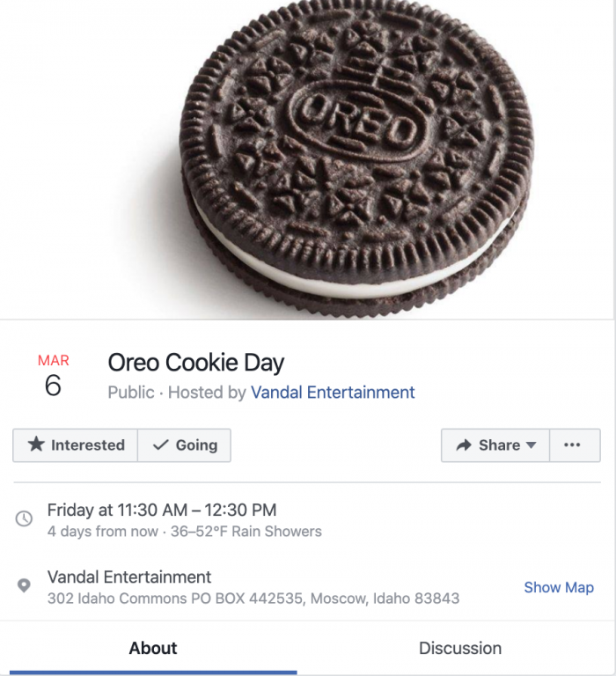Open the Share menu button
The width and height of the screenshot is (616, 676).
pos(495,445)
